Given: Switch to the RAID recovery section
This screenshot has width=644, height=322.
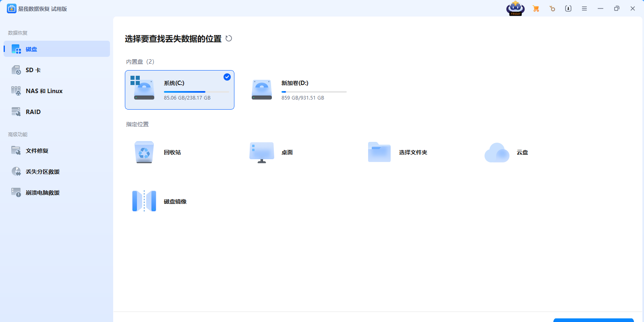Looking at the screenshot, I should 57,112.
